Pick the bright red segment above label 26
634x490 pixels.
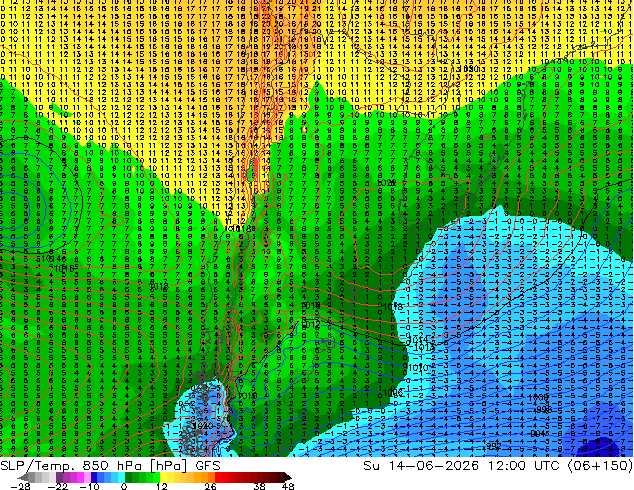[x=218, y=477]
